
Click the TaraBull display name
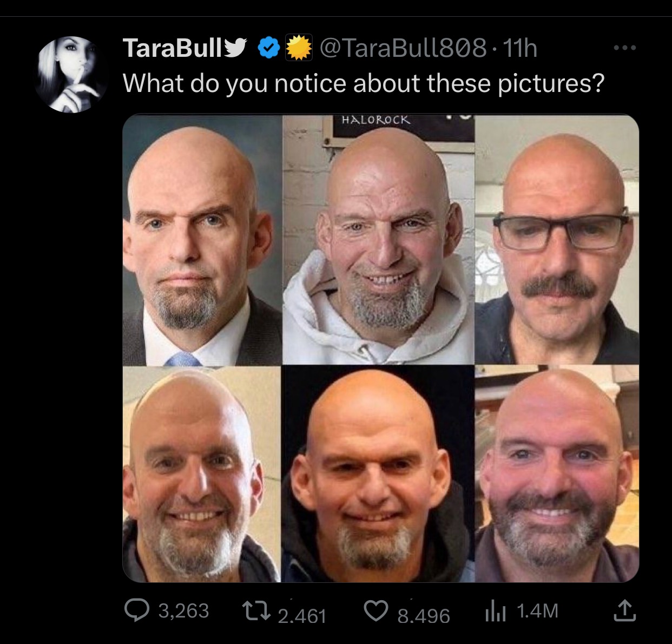click(173, 49)
